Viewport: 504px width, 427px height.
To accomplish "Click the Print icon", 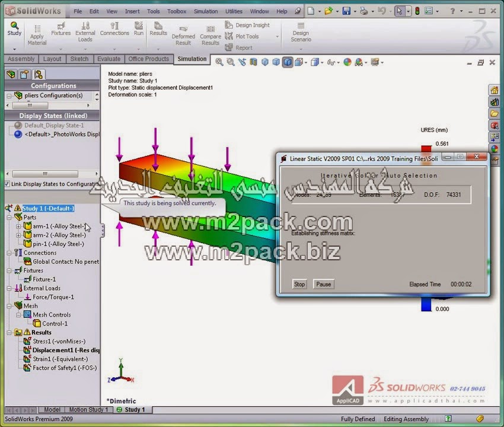I will [364, 11].
